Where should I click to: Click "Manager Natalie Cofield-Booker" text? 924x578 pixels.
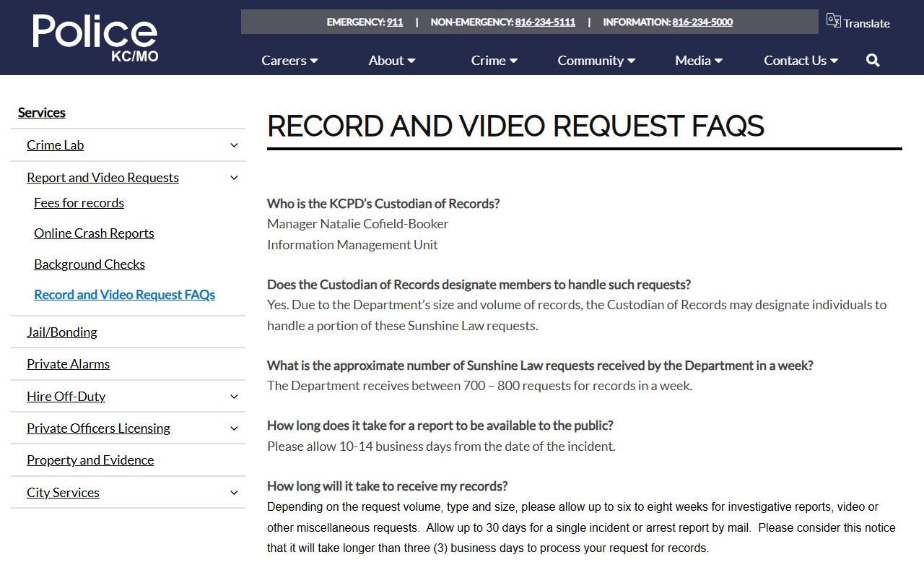358,224
